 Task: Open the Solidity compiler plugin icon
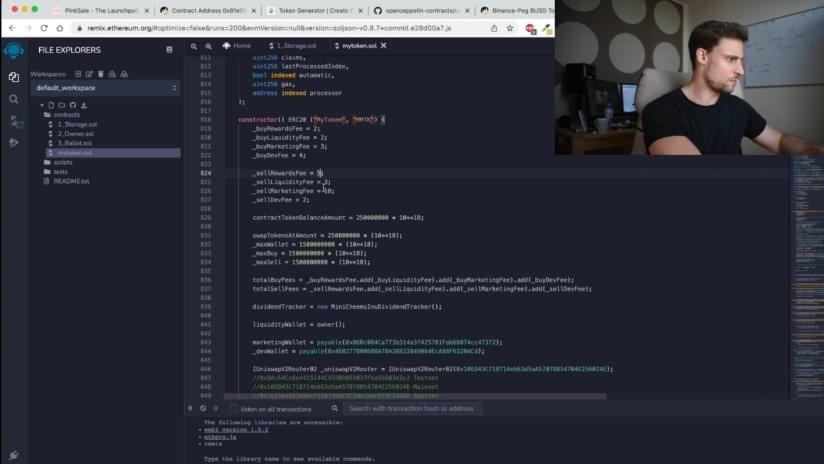[x=13, y=121]
